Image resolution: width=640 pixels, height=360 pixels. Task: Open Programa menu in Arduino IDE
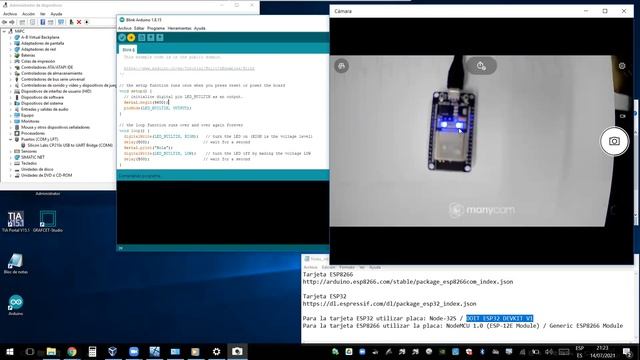click(156, 28)
